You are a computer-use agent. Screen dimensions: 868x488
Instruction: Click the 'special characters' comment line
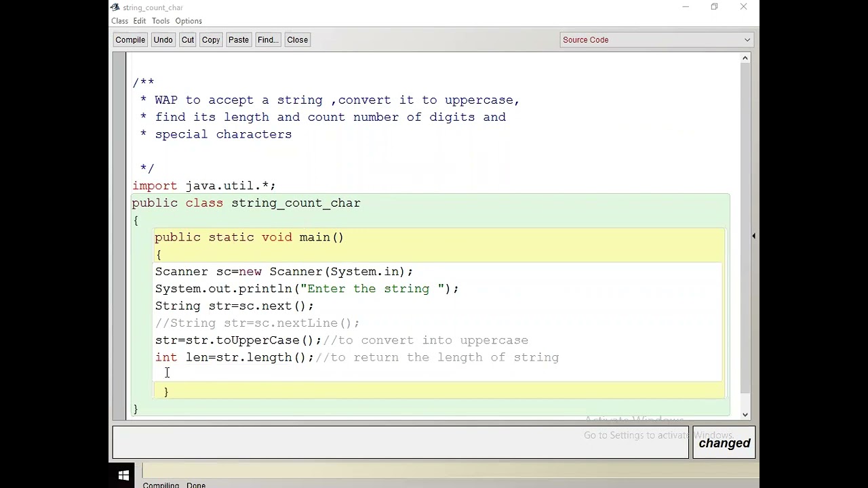[216, 134]
